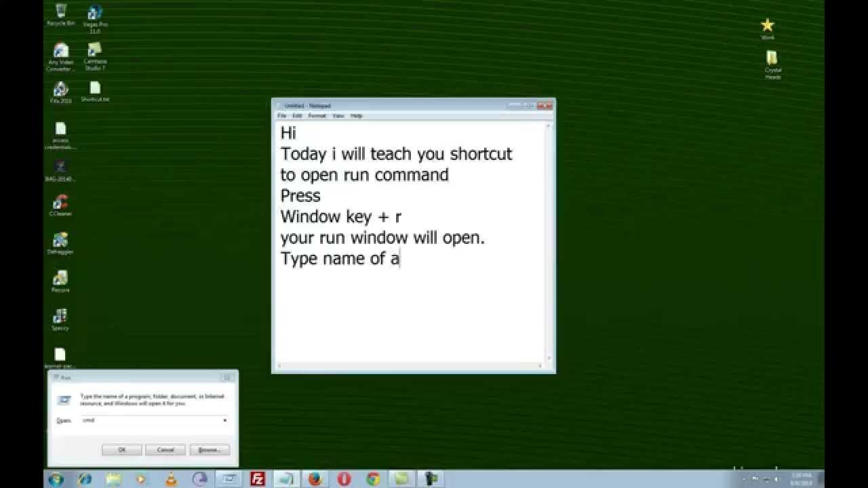
Task: Launch Internet Explorer from the taskbar
Action: pyautogui.click(x=85, y=479)
